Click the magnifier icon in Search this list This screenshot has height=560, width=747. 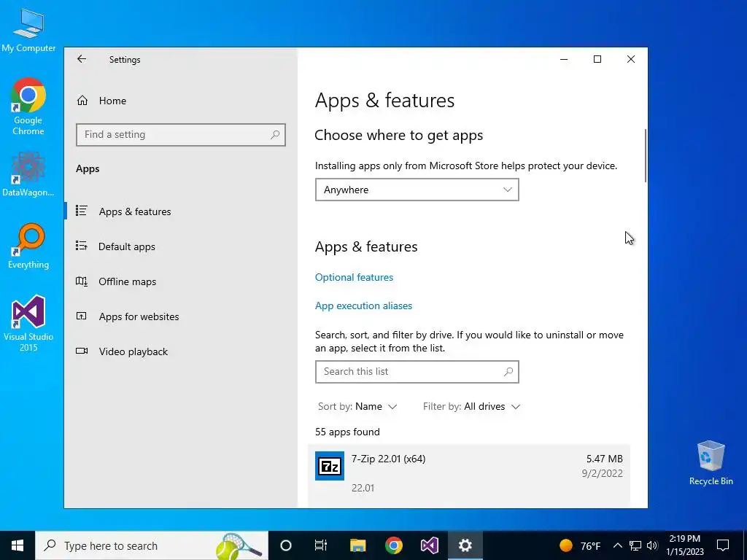coord(508,371)
